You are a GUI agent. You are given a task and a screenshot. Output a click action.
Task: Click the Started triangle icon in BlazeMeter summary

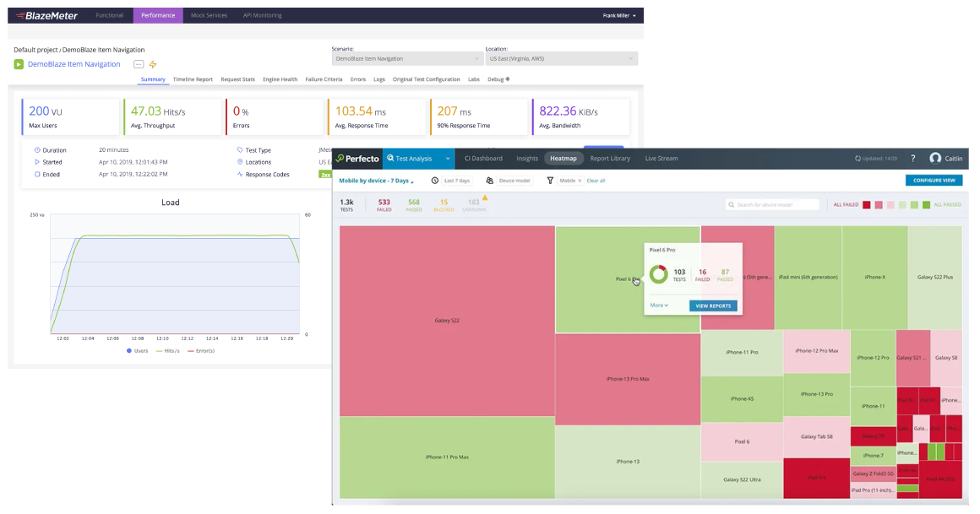coord(37,162)
